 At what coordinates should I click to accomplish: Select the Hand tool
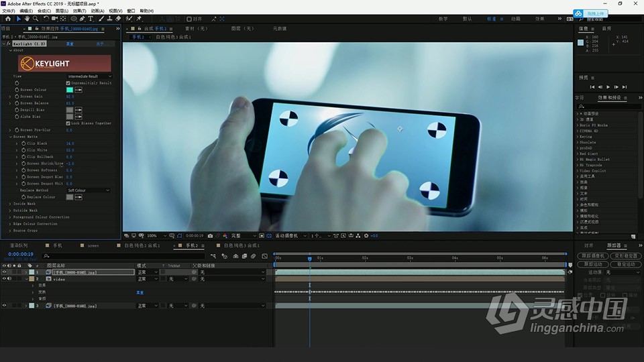point(27,19)
